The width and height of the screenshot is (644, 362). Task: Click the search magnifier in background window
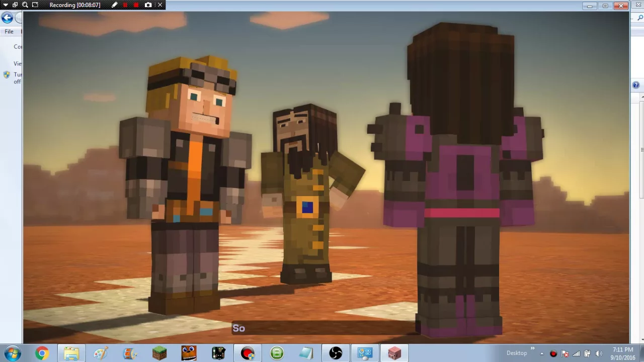pyautogui.click(x=640, y=18)
